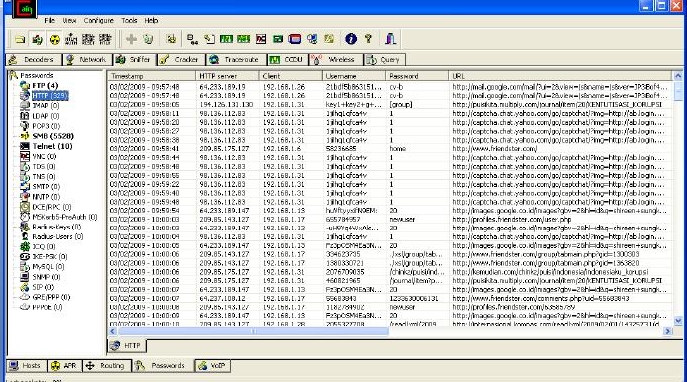Select FTP (4) in the passwords tree
This screenshot has width=687, height=382.
tap(45, 85)
